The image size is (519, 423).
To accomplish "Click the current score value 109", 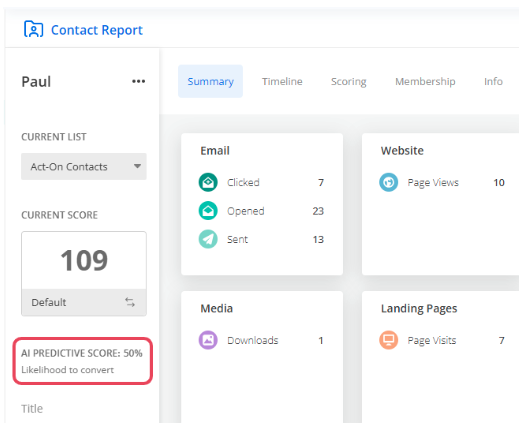I will 84,260.
